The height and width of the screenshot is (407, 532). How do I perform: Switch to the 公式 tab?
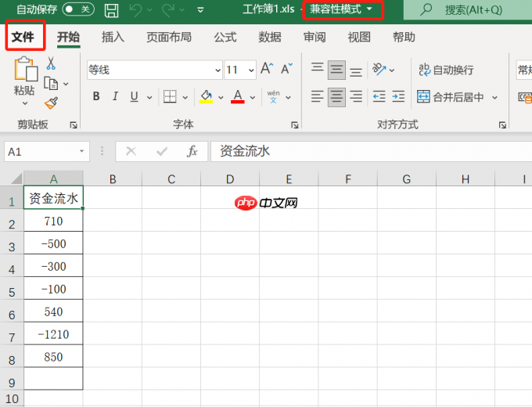225,37
